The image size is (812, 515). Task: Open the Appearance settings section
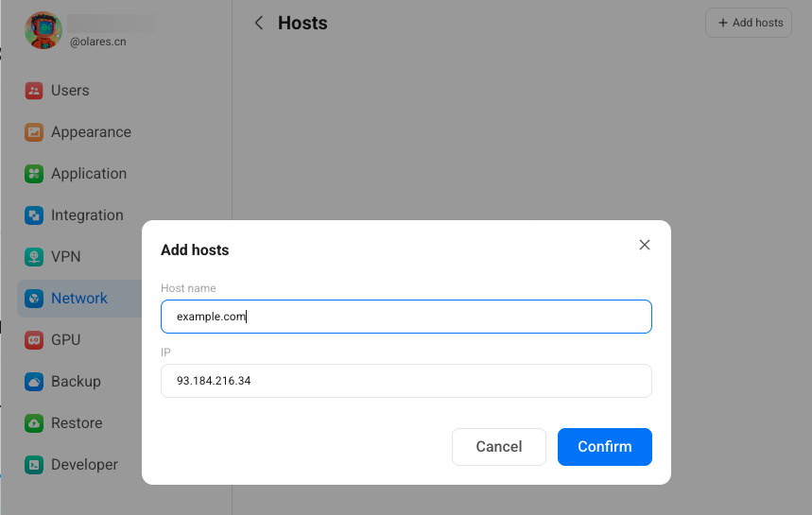[91, 132]
